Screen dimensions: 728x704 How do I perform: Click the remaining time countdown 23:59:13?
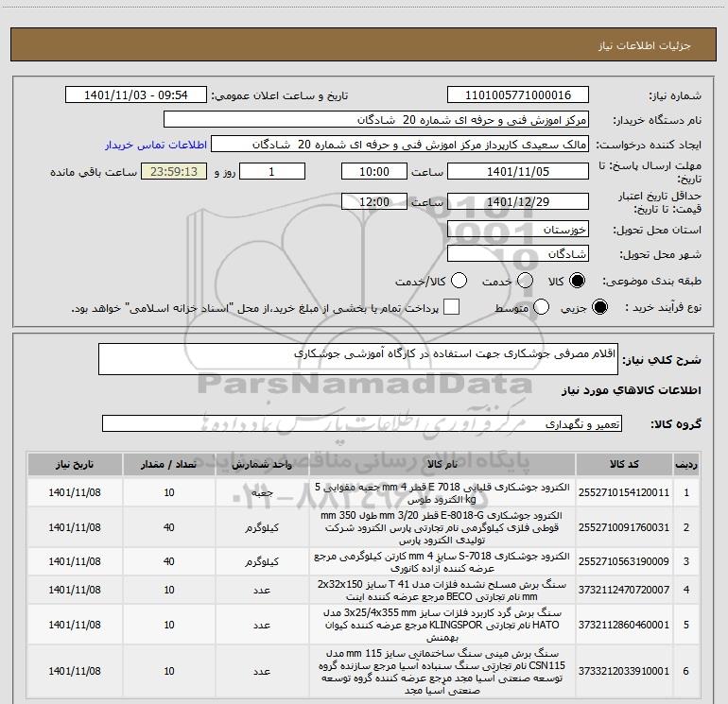pos(173,172)
